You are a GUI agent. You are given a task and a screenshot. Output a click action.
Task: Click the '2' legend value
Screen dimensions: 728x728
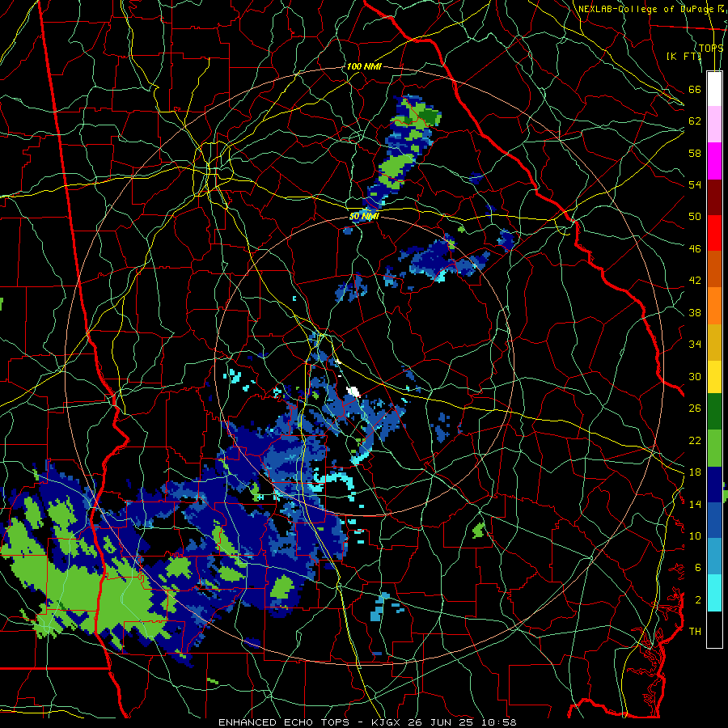pyautogui.click(x=698, y=599)
